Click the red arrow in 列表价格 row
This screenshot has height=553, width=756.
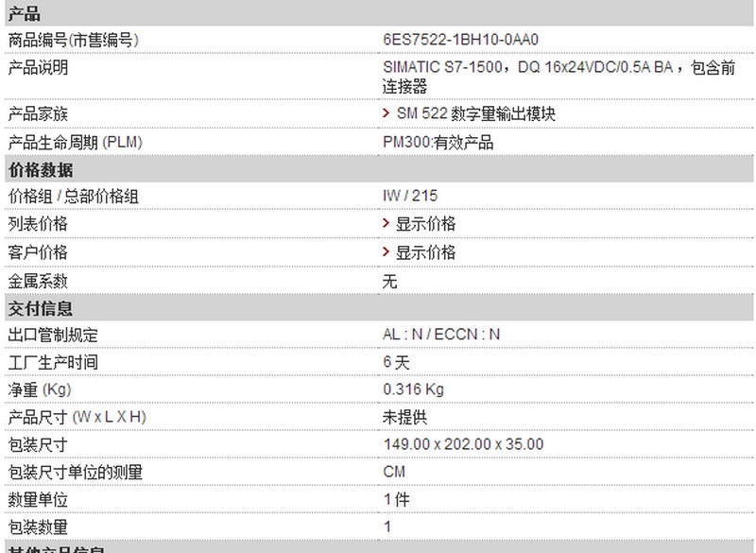(386, 223)
